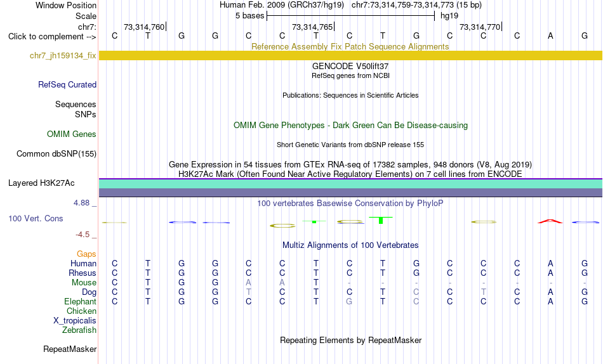
Task: Click the OMIM Genes track label
Action: tap(72, 134)
